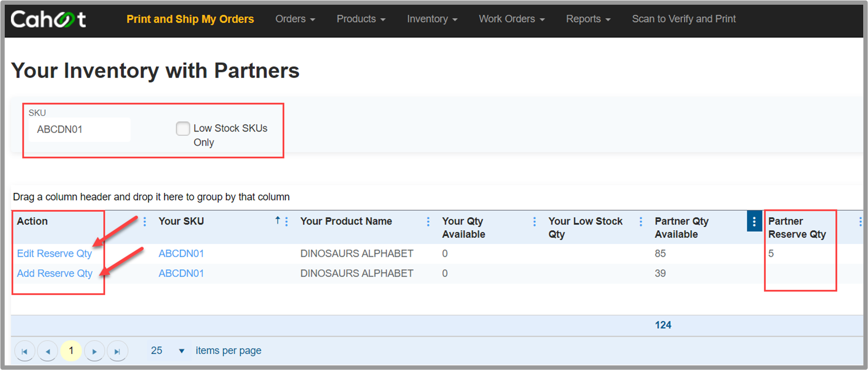Open the Work Orders menu
Image resolution: width=868 pixels, height=370 pixels.
pyautogui.click(x=512, y=19)
